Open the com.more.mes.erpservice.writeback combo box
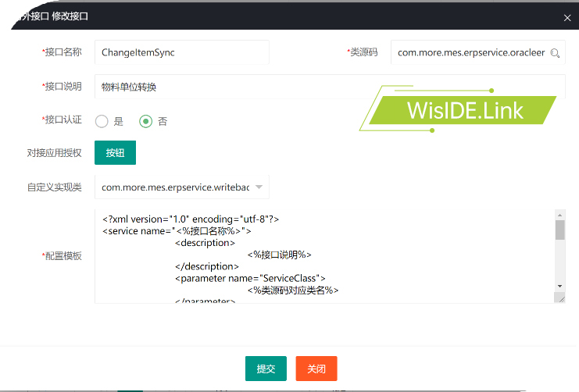579x392 pixels. coord(176,187)
